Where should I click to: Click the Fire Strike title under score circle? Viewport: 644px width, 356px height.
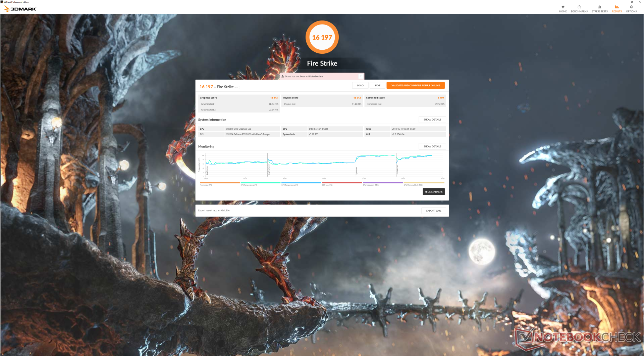(322, 63)
